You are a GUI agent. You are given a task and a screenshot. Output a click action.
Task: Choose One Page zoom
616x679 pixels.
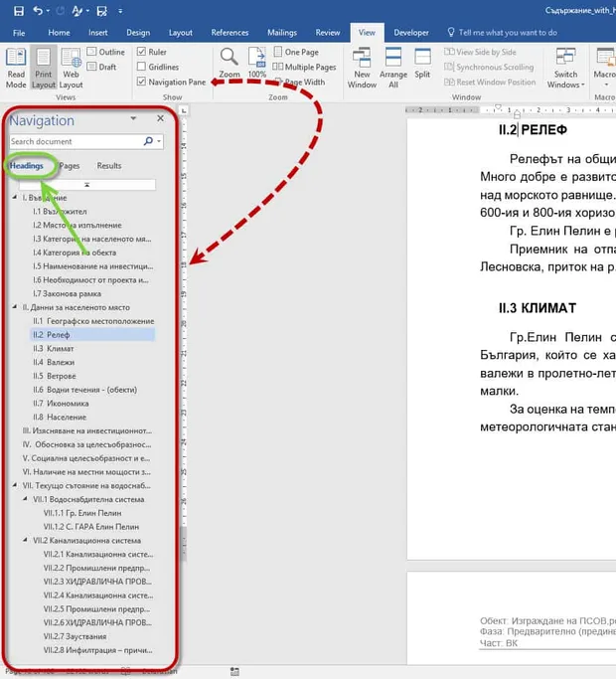[296, 52]
